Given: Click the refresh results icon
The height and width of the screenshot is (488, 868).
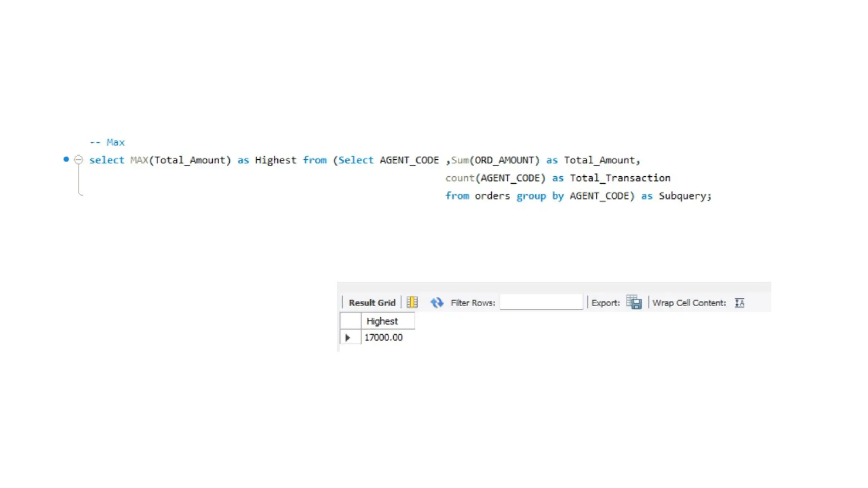Looking at the screenshot, I should click(x=437, y=302).
